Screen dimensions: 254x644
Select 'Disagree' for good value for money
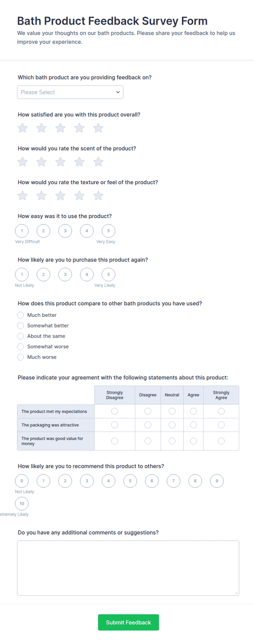[x=148, y=441]
